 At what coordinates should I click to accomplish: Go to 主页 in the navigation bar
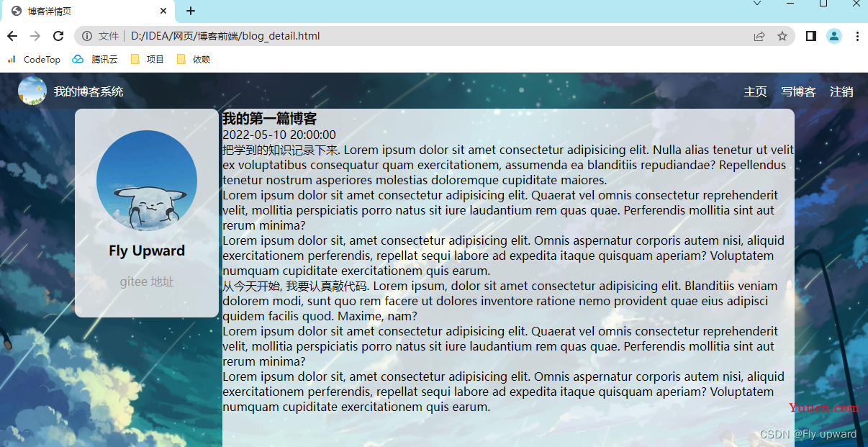pyautogui.click(x=755, y=92)
